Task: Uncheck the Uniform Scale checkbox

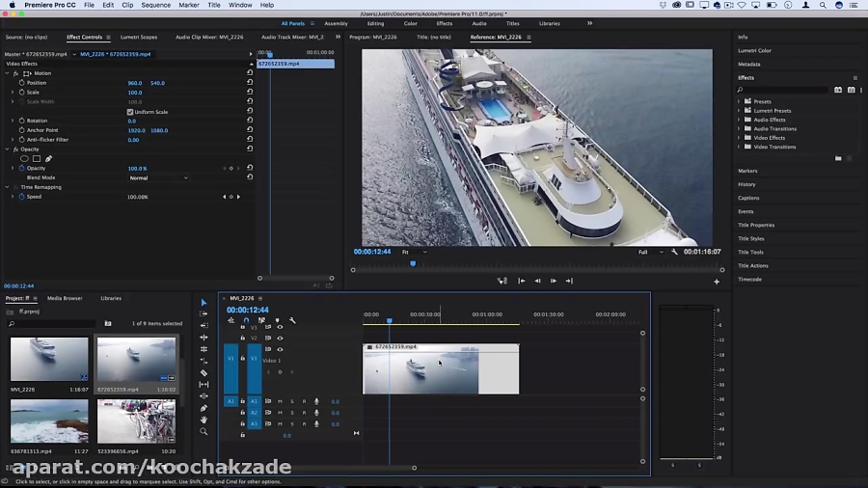Action: point(130,112)
